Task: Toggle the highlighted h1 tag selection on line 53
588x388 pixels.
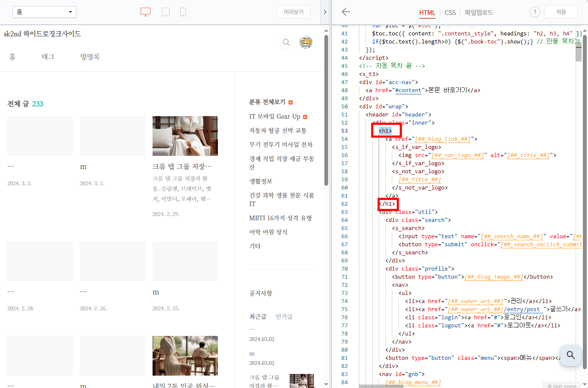Action: click(386, 131)
